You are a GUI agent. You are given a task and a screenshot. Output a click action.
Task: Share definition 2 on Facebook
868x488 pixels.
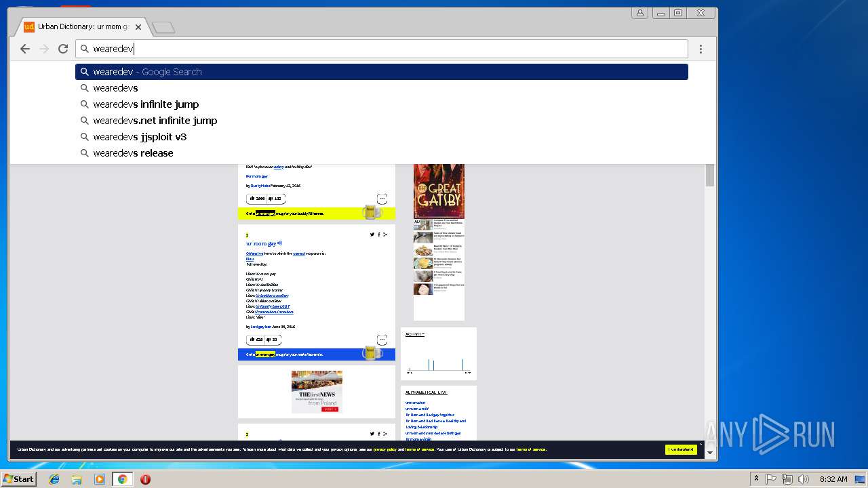[378, 235]
